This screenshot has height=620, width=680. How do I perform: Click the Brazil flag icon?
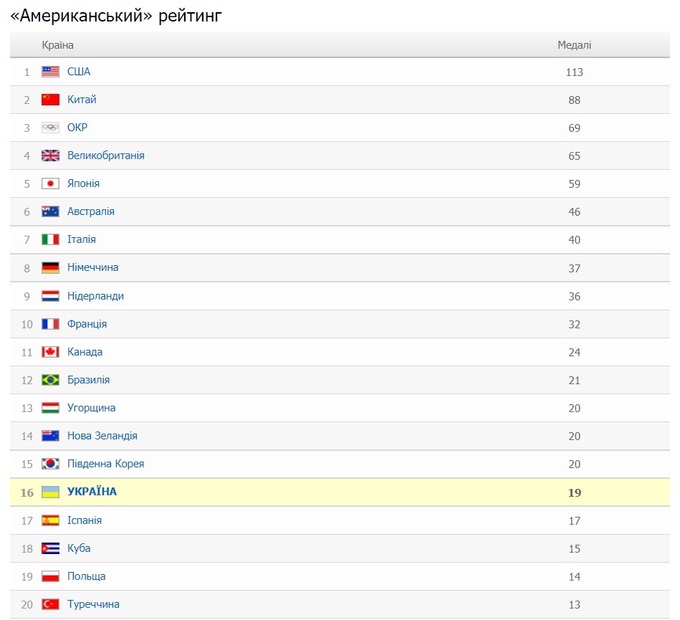coord(50,380)
